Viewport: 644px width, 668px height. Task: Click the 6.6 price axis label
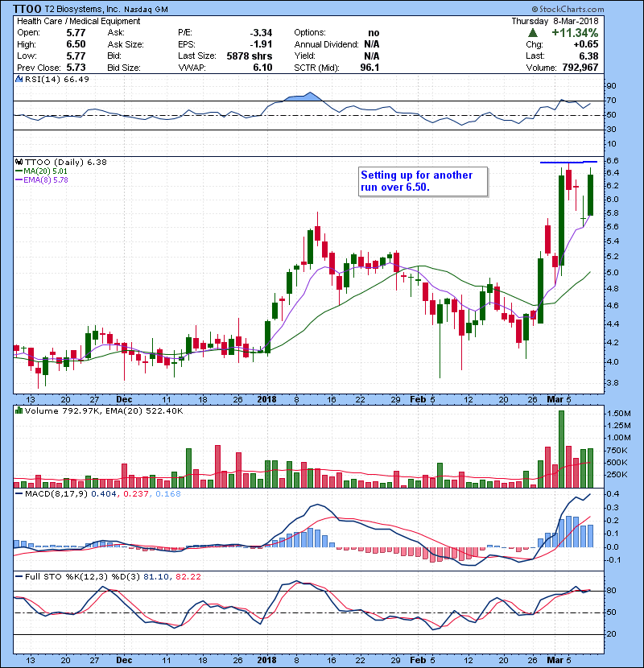click(612, 161)
